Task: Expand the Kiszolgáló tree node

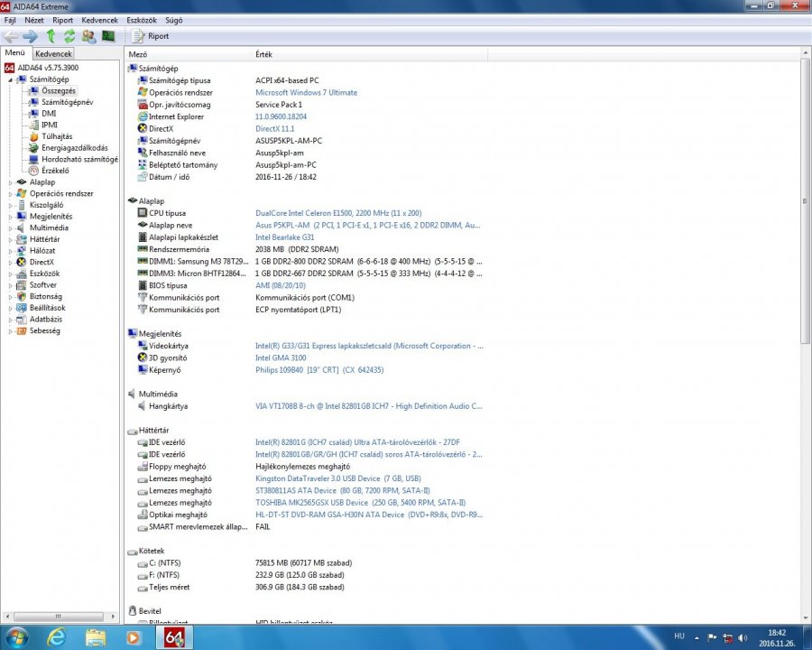Action: (10, 205)
